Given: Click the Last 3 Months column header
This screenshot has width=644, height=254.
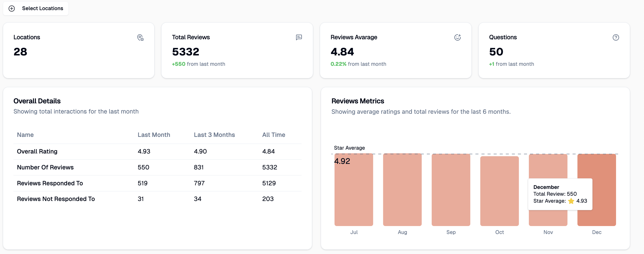Looking at the screenshot, I should click(214, 135).
